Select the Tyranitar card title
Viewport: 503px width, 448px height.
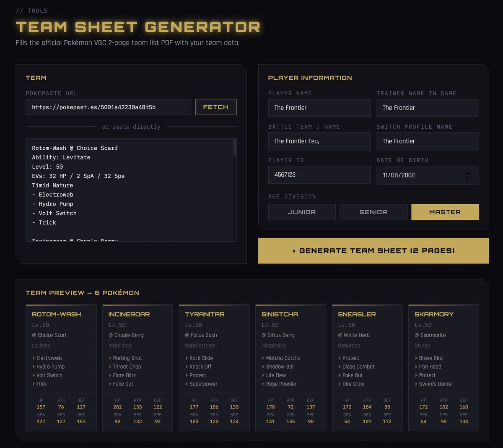(205, 314)
